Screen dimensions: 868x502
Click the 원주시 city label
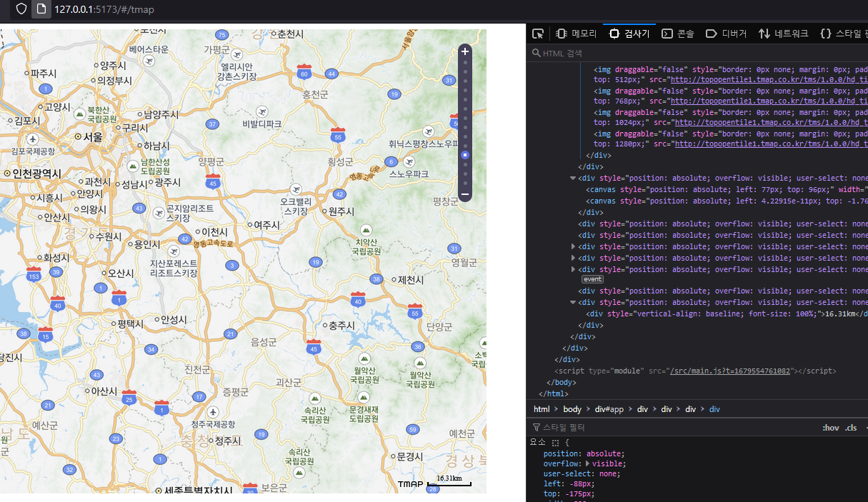click(x=337, y=211)
